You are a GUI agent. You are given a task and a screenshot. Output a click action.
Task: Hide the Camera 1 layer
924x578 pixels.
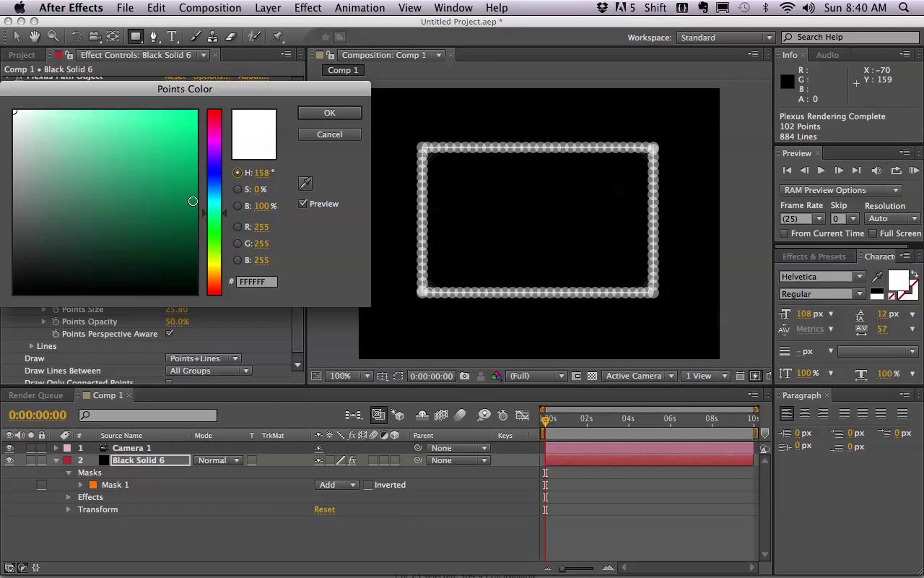pyautogui.click(x=9, y=448)
